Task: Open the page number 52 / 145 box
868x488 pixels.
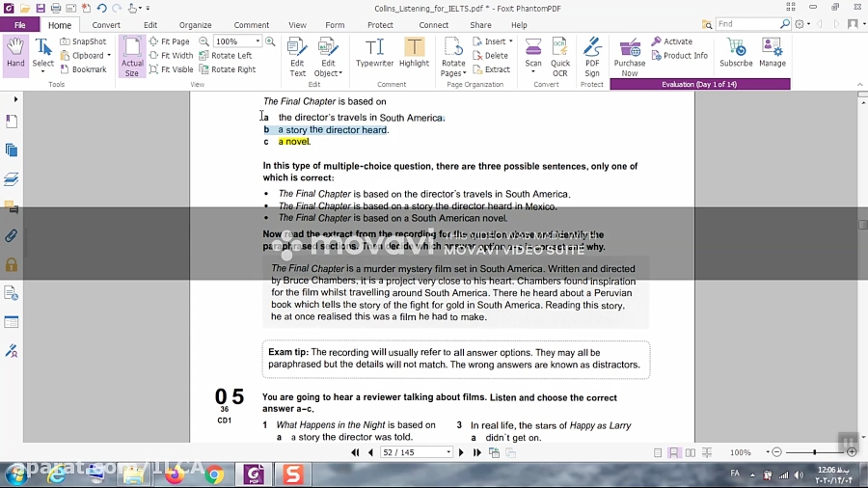Action: tap(416, 452)
